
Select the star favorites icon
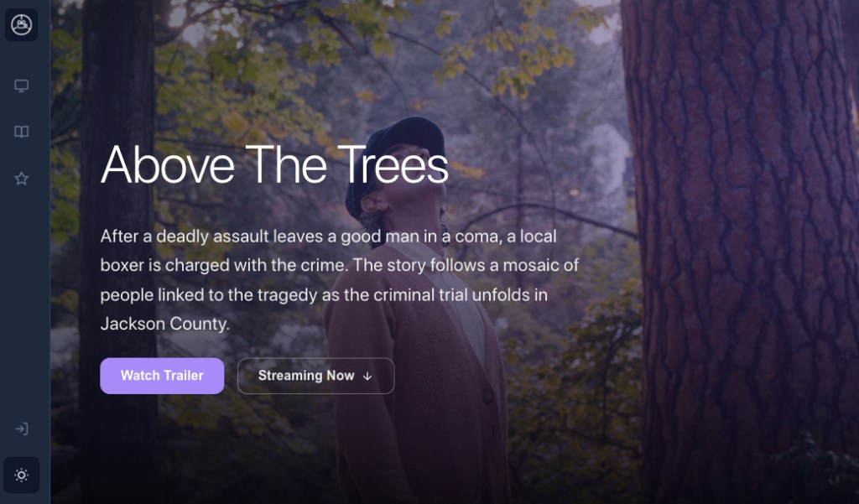point(21,179)
